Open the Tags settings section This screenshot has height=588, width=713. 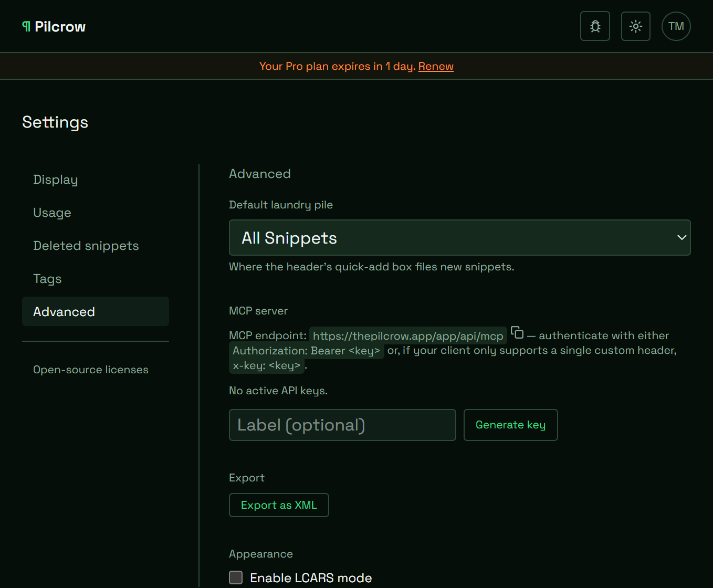[x=96, y=279]
